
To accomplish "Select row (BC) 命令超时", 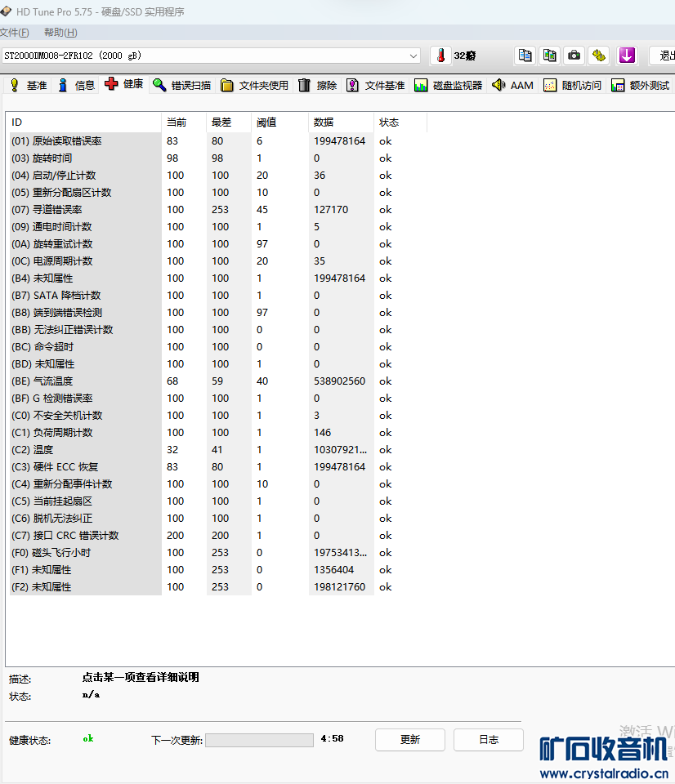I will pyautogui.click(x=217, y=346).
